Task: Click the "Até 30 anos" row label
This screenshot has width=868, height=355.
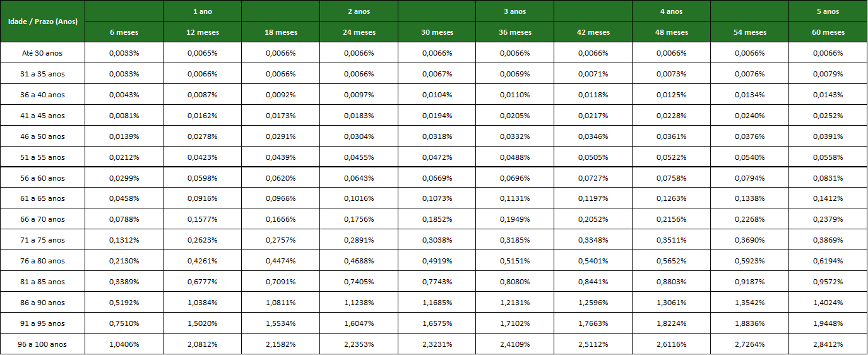Action: click(x=42, y=53)
